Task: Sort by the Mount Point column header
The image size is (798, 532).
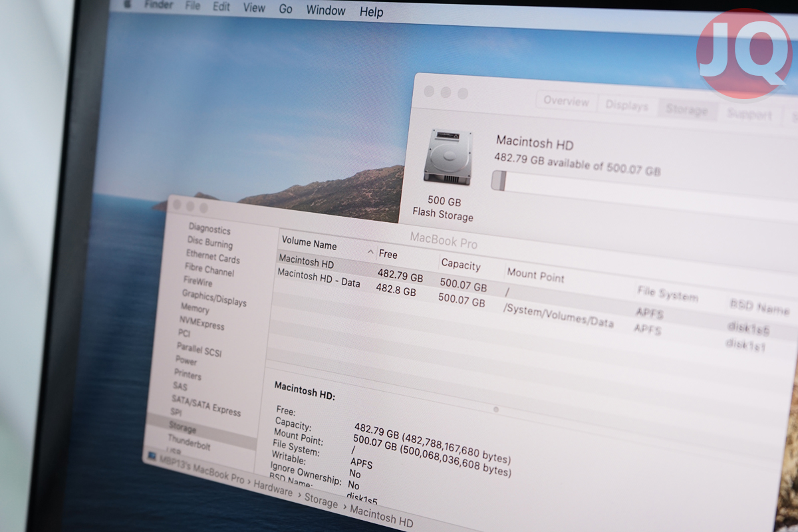Action: coord(535,275)
